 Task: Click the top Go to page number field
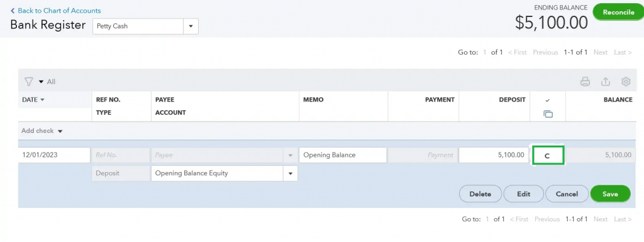point(485,52)
